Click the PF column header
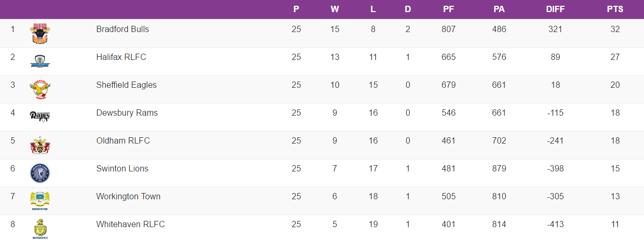The image size is (644, 244). click(x=448, y=9)
